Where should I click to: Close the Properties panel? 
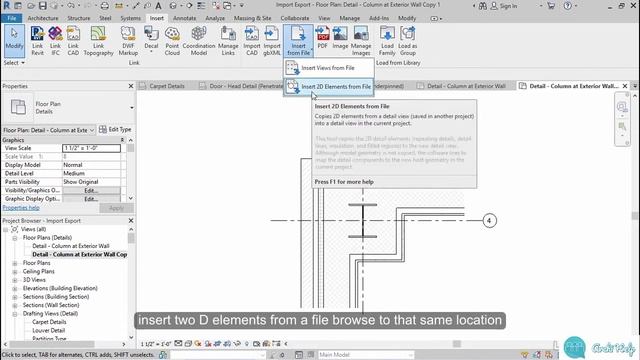point(131,86)
